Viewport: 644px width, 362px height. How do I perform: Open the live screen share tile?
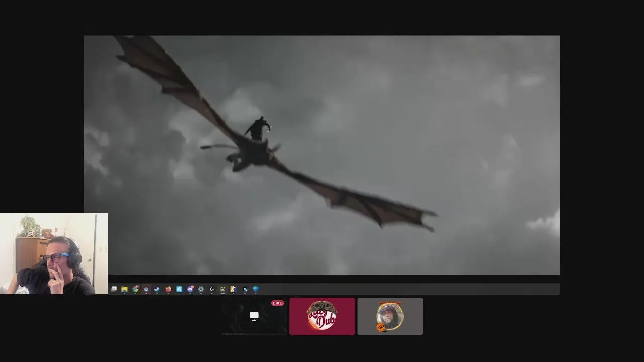(x=254, y=316)
